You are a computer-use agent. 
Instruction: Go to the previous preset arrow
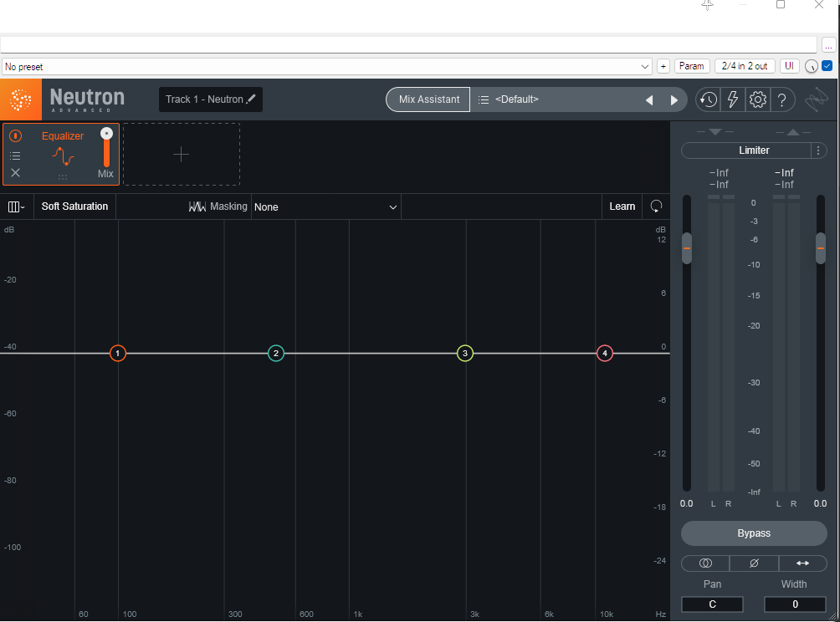click(x=649, y=100)
